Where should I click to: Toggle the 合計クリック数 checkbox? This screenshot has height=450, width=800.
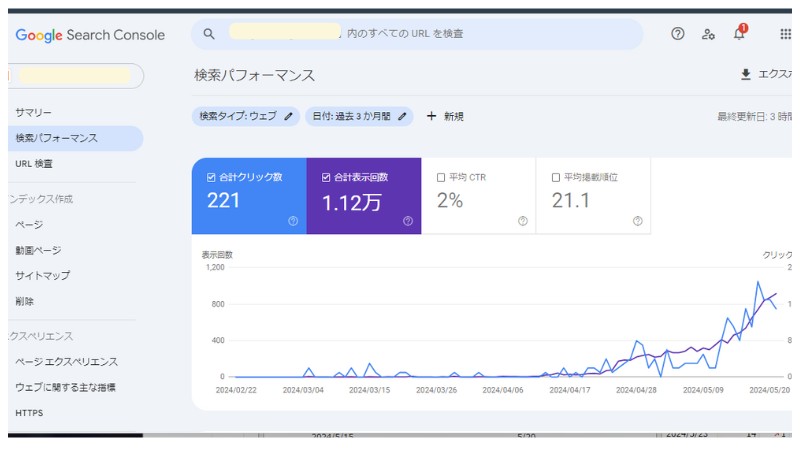pos(211,177)
